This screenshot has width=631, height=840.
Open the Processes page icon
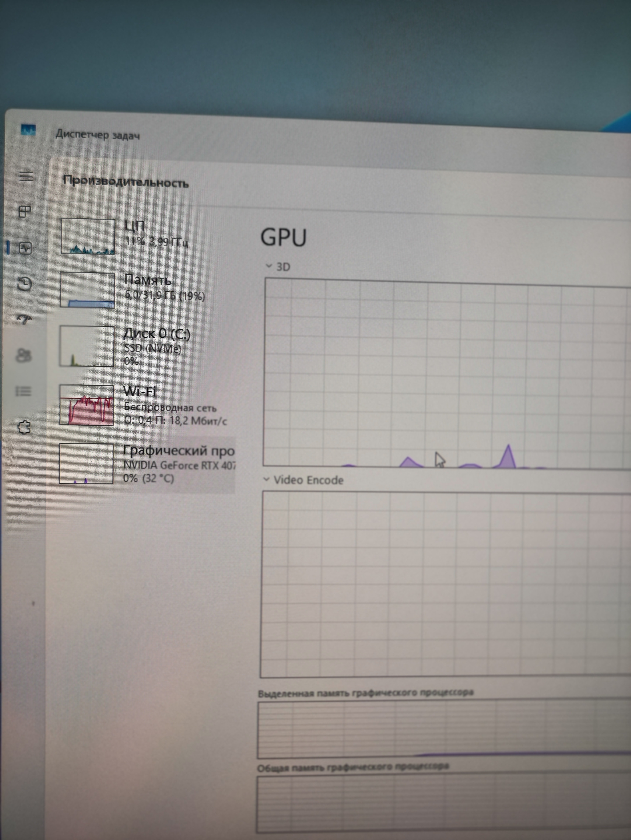[x=25, y=211]
